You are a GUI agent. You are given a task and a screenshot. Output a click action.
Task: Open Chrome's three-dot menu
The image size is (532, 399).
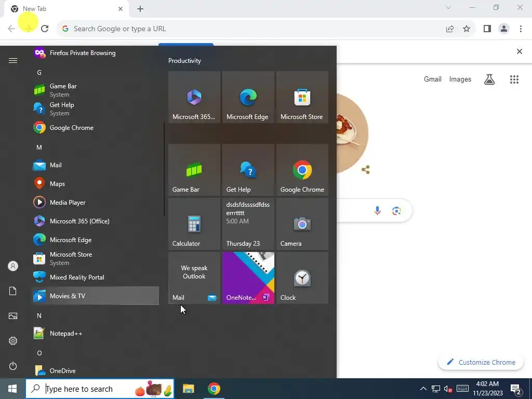521,29
